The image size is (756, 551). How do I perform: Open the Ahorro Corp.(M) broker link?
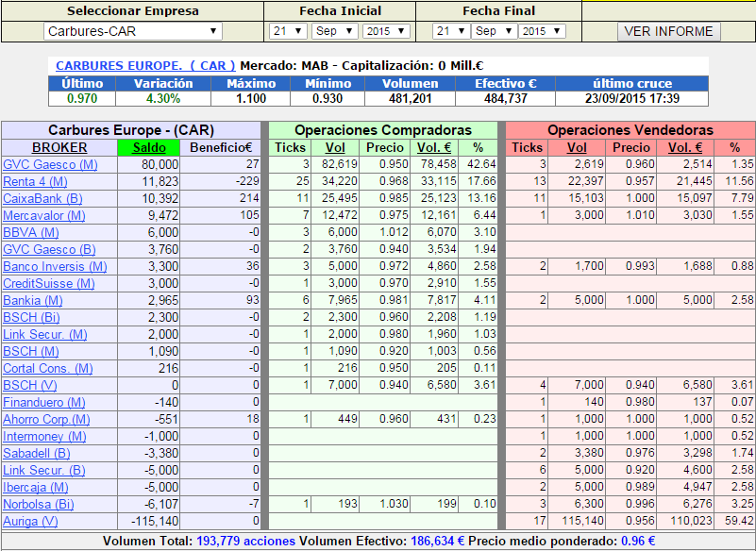(x=46, y=420)
